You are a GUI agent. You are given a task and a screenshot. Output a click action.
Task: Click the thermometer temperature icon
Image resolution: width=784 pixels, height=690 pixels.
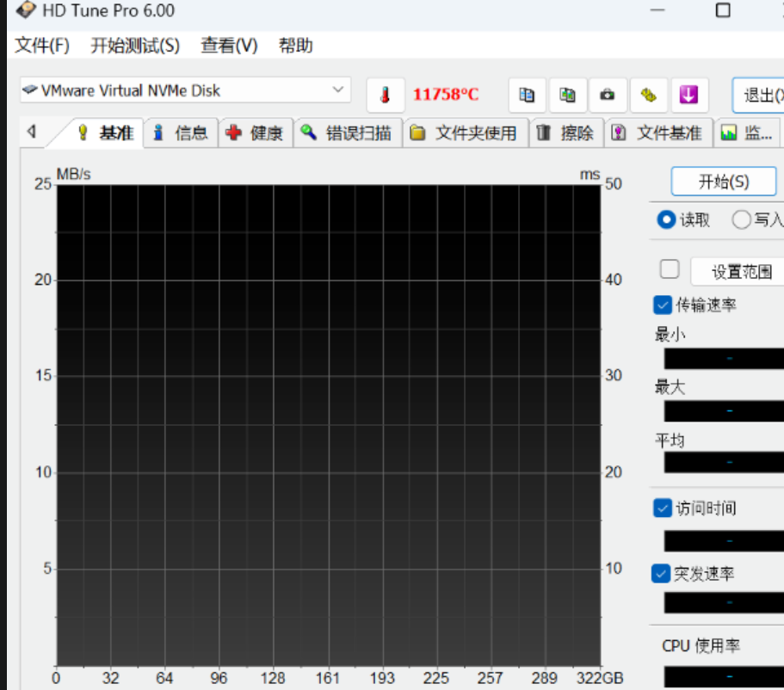[385, 95]
